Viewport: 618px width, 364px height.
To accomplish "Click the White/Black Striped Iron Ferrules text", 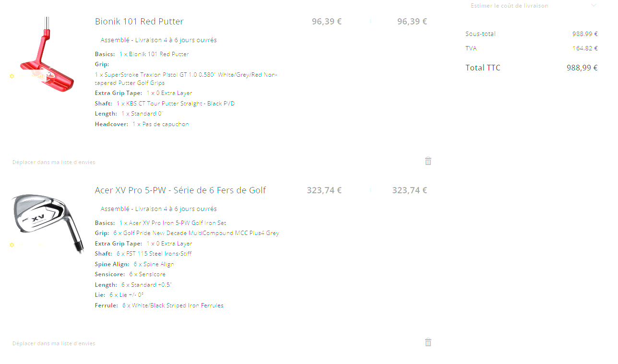I will click(x=173, y=305).
